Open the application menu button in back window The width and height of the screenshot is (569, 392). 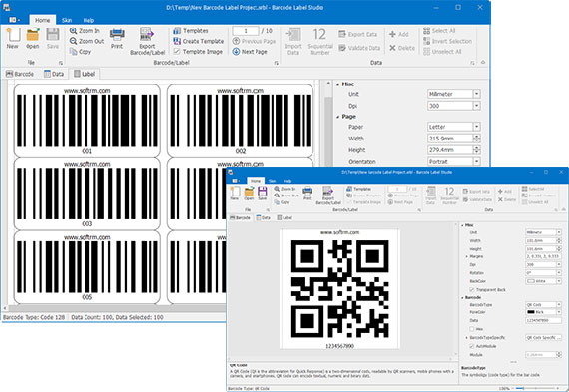coord(15,20)
